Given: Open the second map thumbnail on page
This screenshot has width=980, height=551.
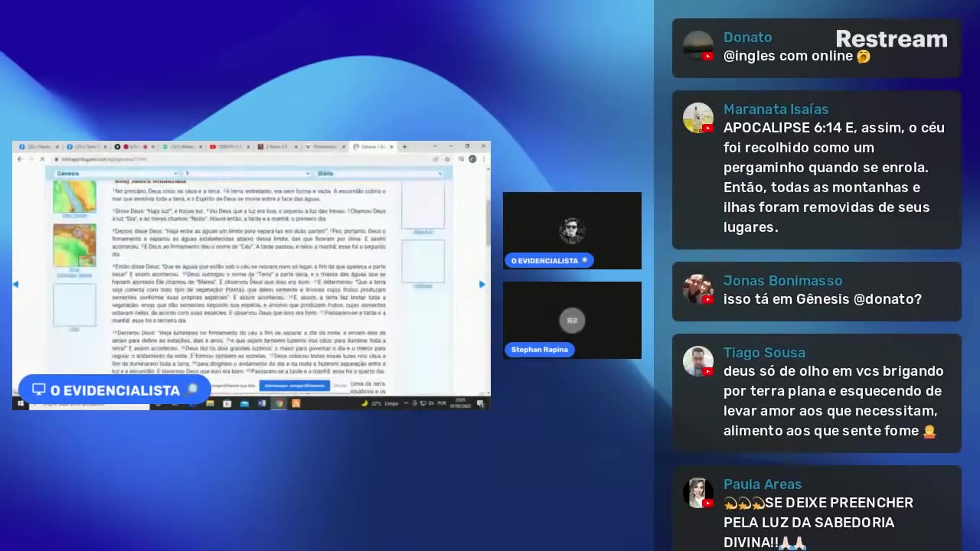Looking at the screenshot, I should pos(74,245).
